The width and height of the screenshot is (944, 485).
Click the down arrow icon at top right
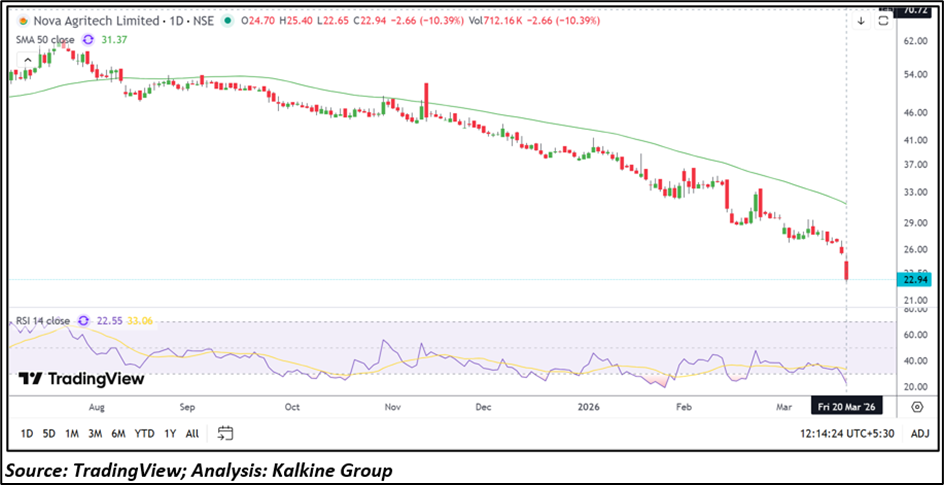861,20
